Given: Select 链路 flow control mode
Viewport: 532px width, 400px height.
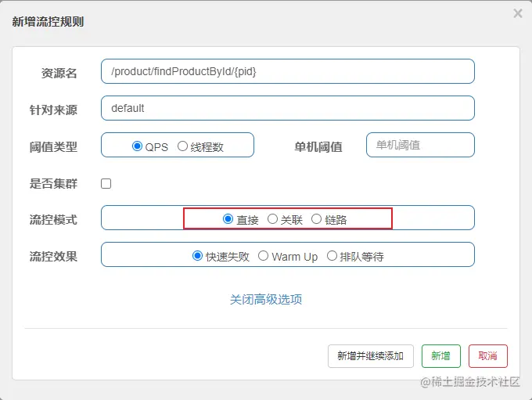Looking at the screenshot, I should pyautogui.click(x=316, y=219).
